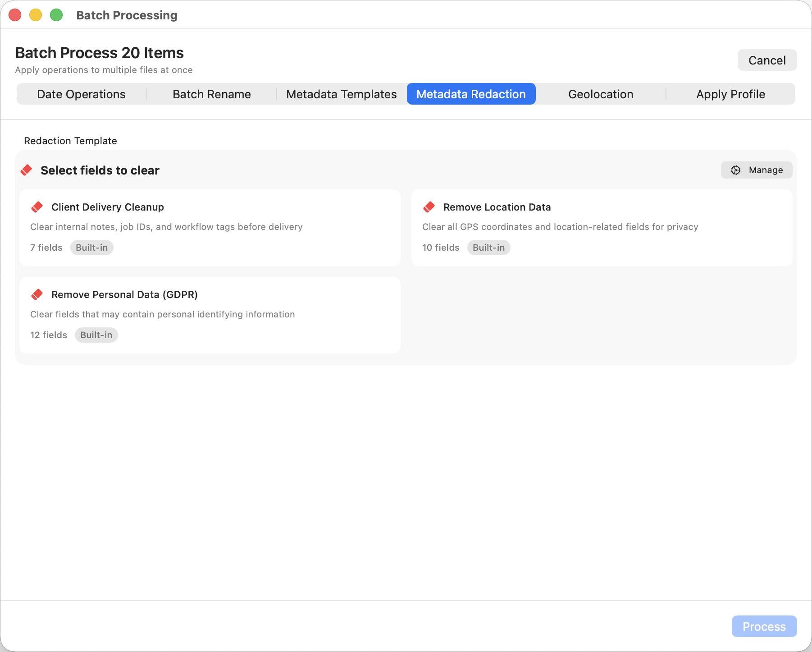812x652 pixels.
Task: Click Built-in badge on Client Delivery Cleanup
Action: (x=91, y=248)
